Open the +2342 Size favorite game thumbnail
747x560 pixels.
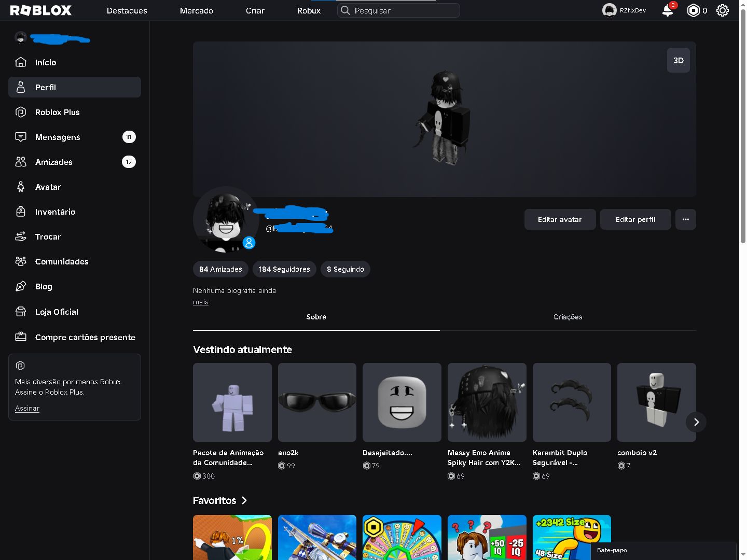(572, 537)
